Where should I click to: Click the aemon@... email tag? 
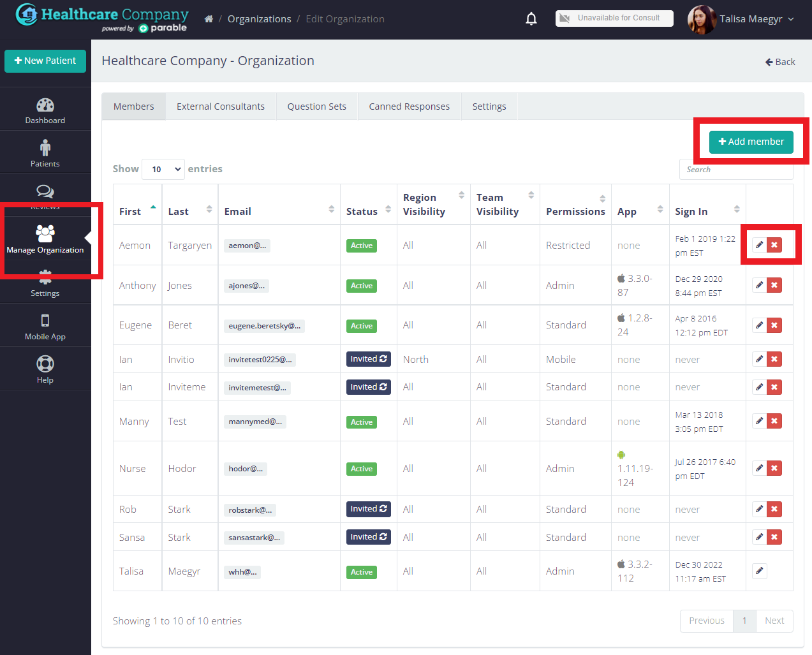tap(247, 246)
